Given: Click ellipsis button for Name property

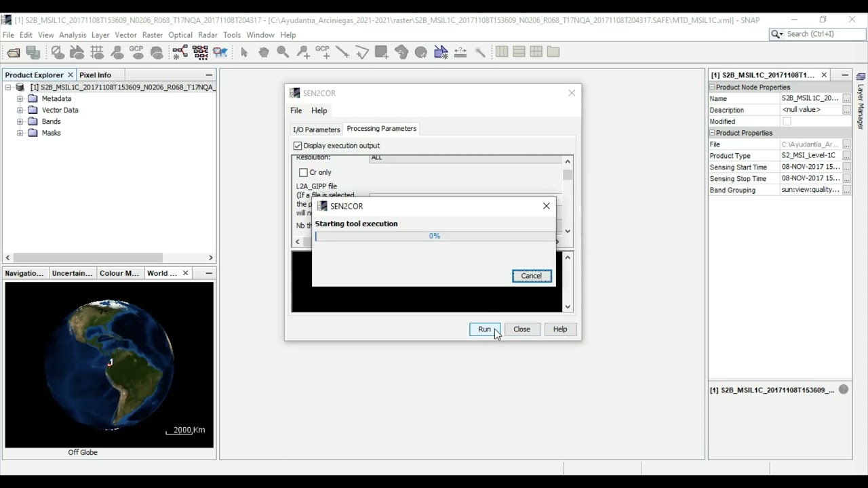Looking at the screenshot, I should tap(846, 99).
